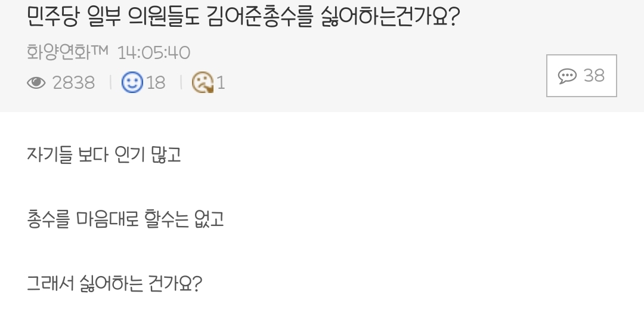The width and height of the screenshot is (644, 316).
Task: Click the body line 총수를 마음대로 할수는 없고
Action: click(x=125, y=219)
